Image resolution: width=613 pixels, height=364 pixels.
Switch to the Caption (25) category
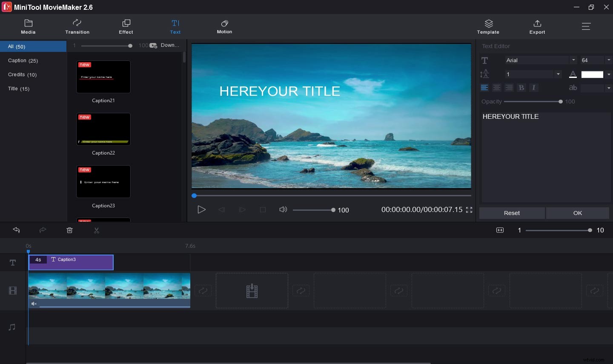click(x=23, y=60)
